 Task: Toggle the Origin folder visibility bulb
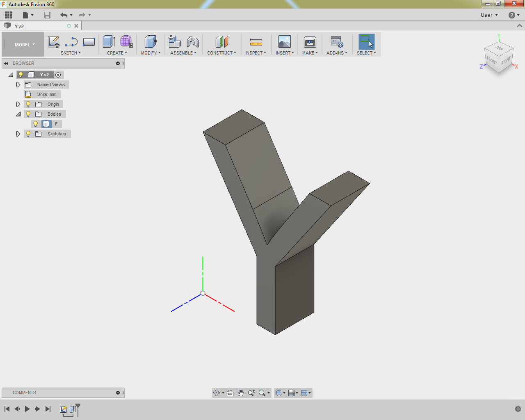[28, 104]
